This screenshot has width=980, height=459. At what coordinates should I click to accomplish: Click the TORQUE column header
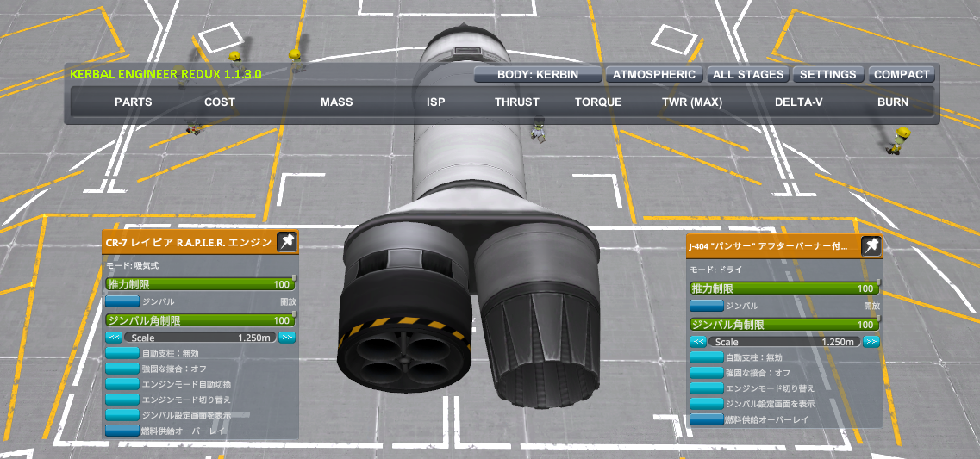[x=598, y=102]
